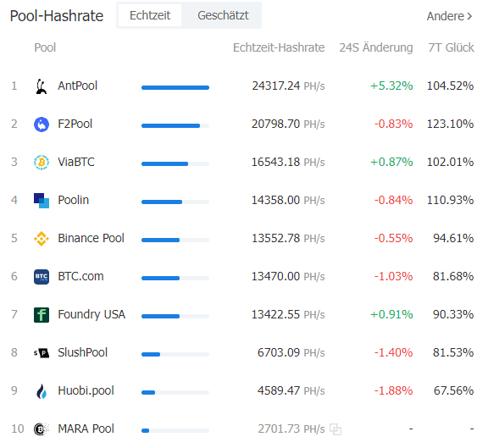Viewport: 488px width, 448px height.
Task: Click the BTC.com hashrate progress bar
Action: 175,278
